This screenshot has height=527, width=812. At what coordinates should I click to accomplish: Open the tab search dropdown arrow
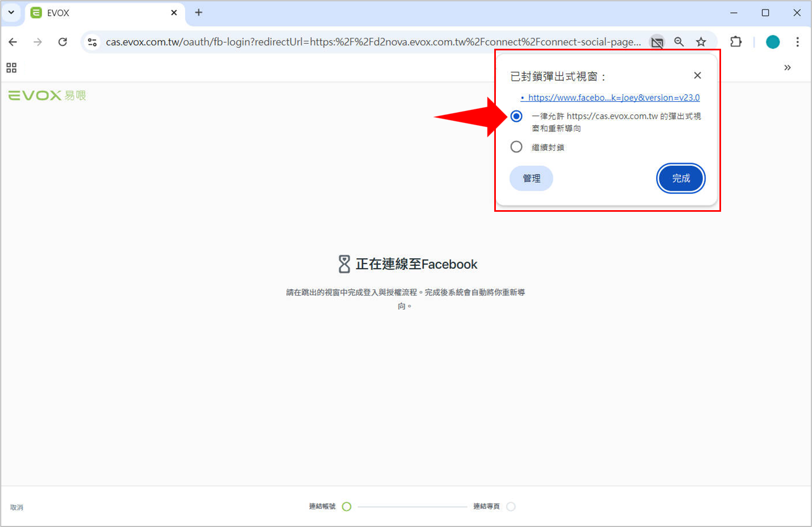(x=11, y=12)
